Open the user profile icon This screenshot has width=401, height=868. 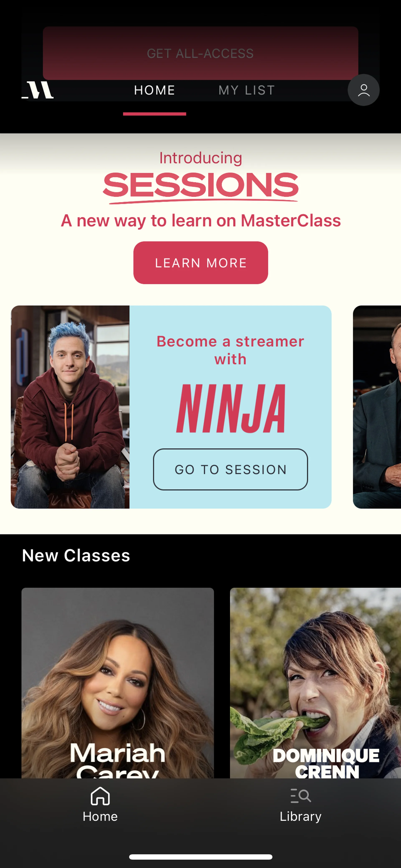coord(364,90)
